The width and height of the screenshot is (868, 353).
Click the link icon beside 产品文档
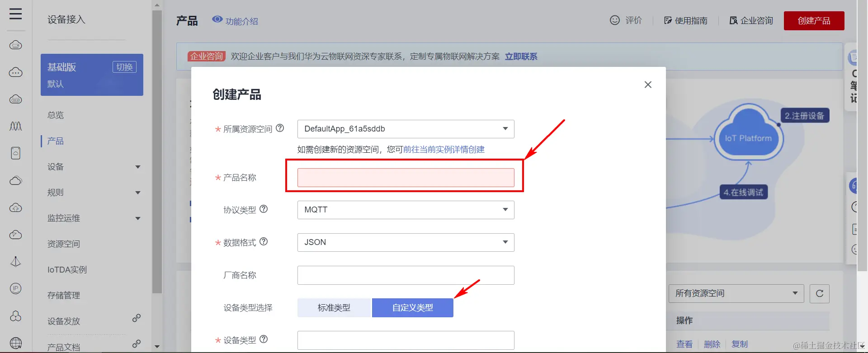pos(136,344)
